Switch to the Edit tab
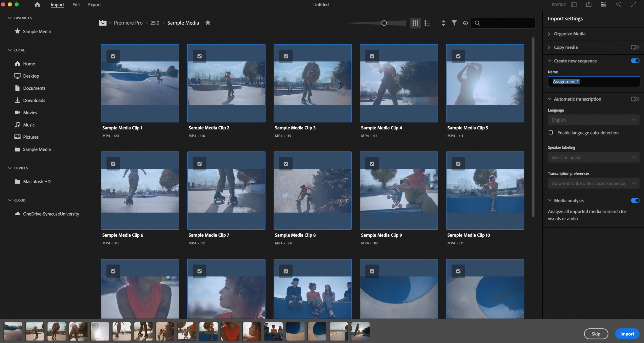 tap(76, 5)
